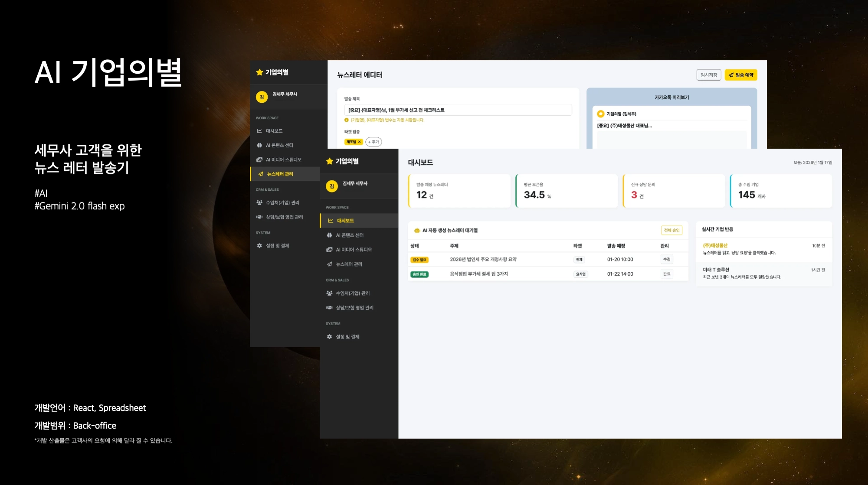The height and width of the screenshot is (485, 868).
Task: Click the 수임처(기업) 관리 users icon
Action: point(329,293)
